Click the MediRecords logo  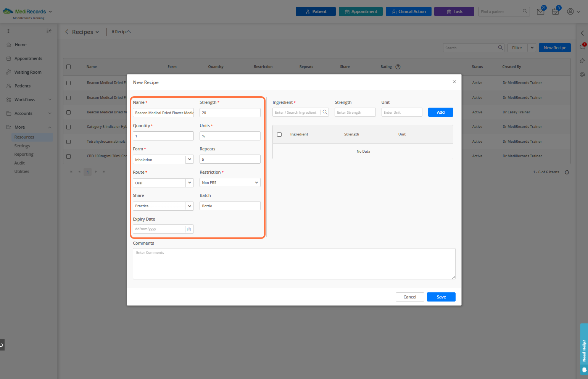coord(24,11)
